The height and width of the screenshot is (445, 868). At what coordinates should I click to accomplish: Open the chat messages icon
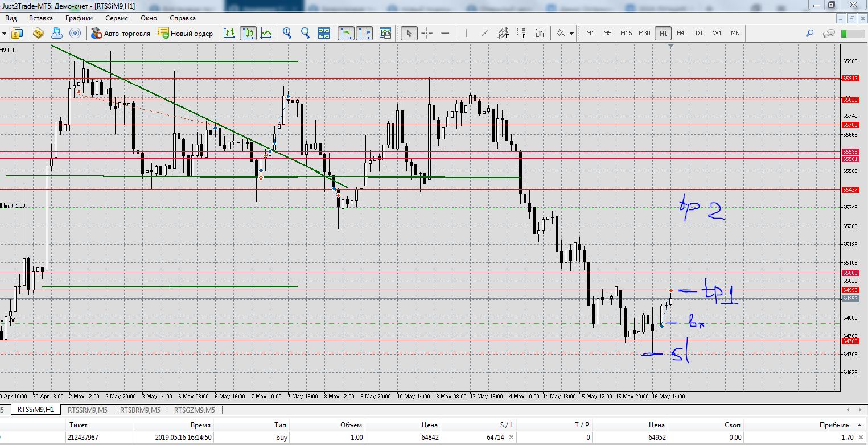coord(829,33)
